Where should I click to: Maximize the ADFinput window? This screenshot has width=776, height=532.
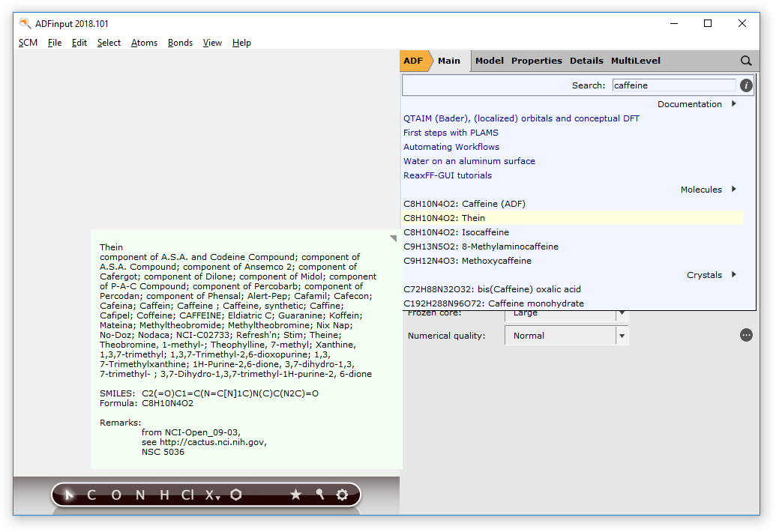point(708,23)
